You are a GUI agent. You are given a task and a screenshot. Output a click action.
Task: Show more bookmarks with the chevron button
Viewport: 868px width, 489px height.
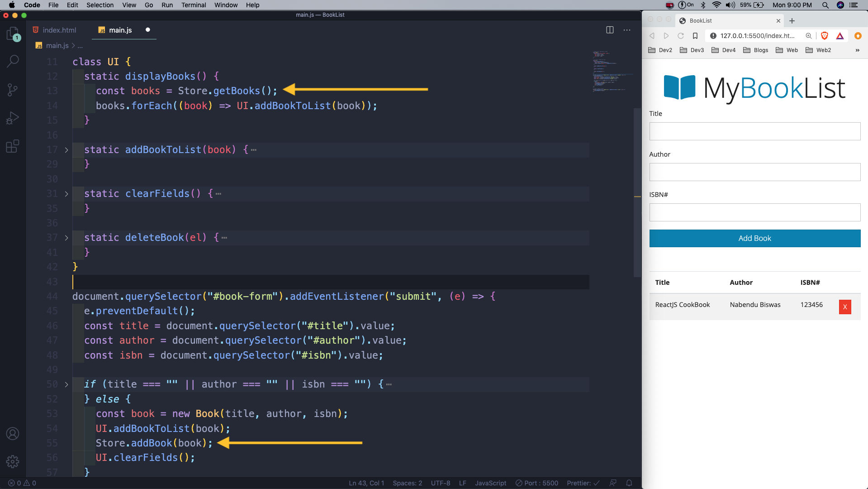point(858,50)
